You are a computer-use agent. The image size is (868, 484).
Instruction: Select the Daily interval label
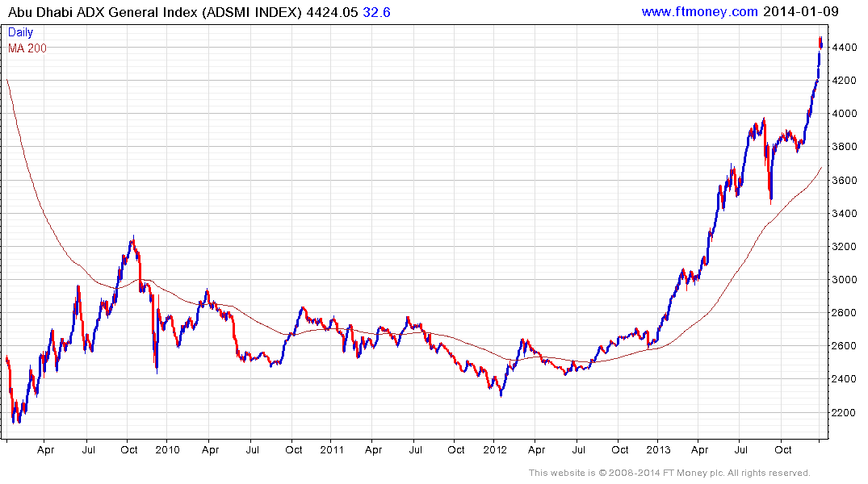(x=21, y=33)
